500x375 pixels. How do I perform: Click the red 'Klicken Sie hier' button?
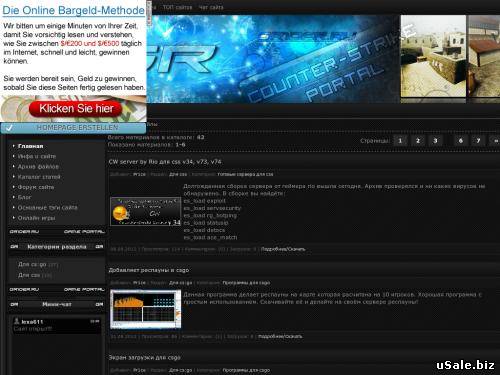tap(76, 109)
